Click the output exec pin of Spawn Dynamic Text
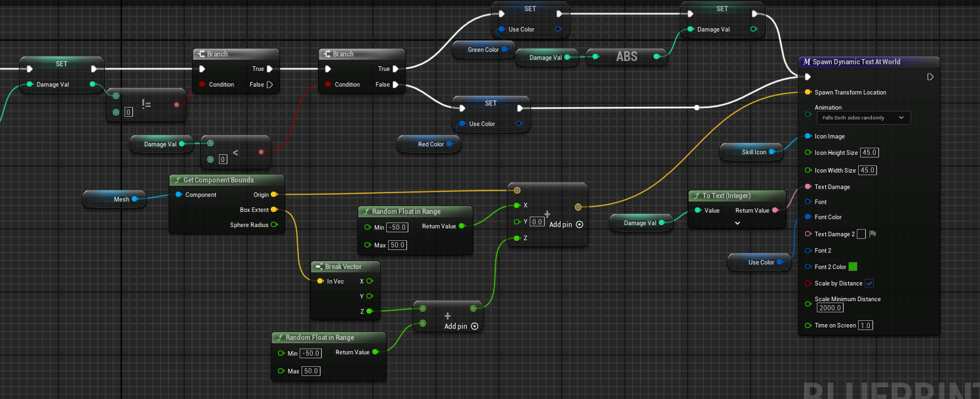 coord(930,77)
